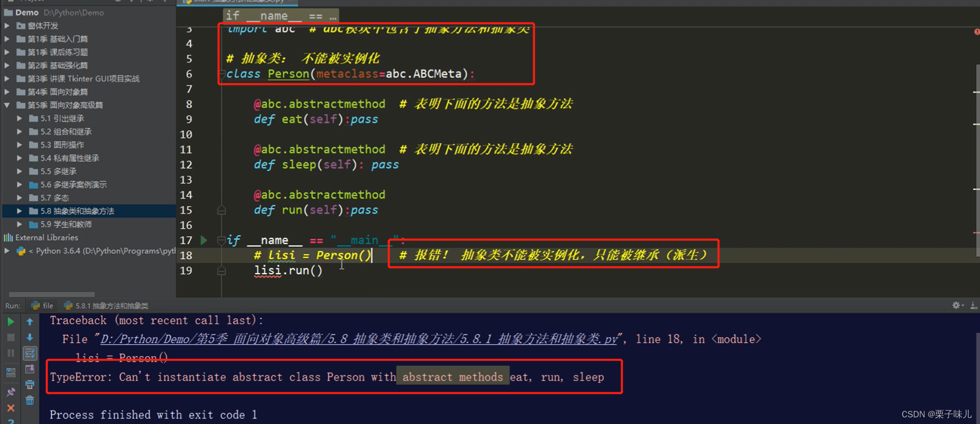Open the traceback file path link
Viewport: 980px width, 424px height.
359,339
